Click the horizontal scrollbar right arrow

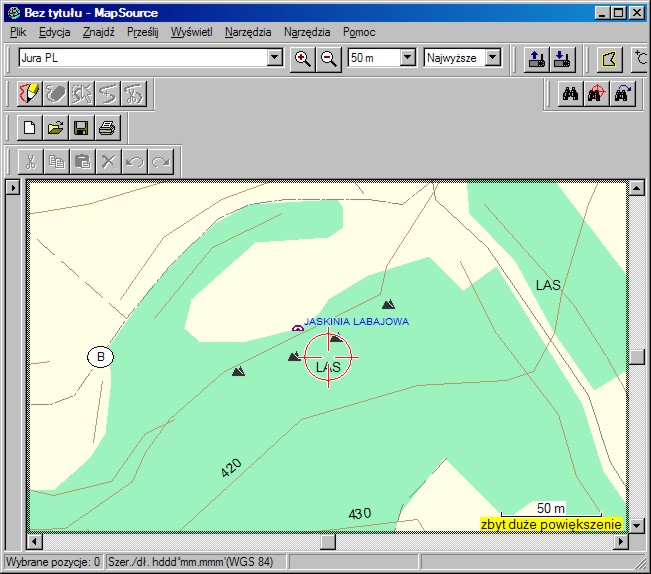click(x=620, y=541)
